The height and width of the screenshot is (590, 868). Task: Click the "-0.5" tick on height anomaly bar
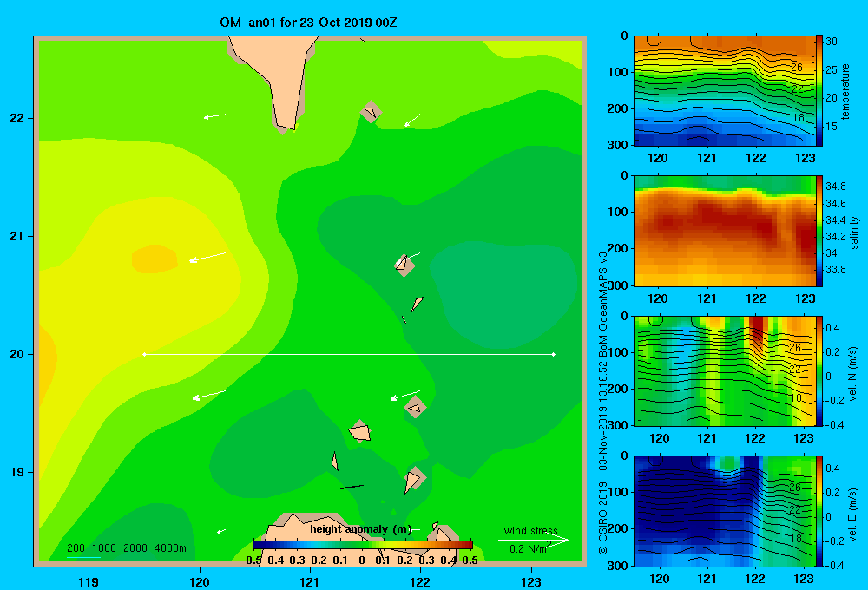(x=252, y=560)
